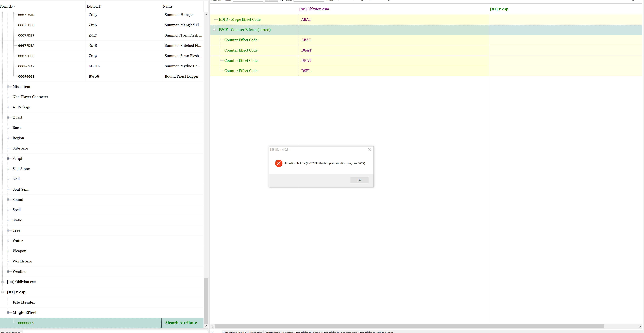Expand the Weapon category
This screenshot has width=644, height=333.
coord(8,251)
